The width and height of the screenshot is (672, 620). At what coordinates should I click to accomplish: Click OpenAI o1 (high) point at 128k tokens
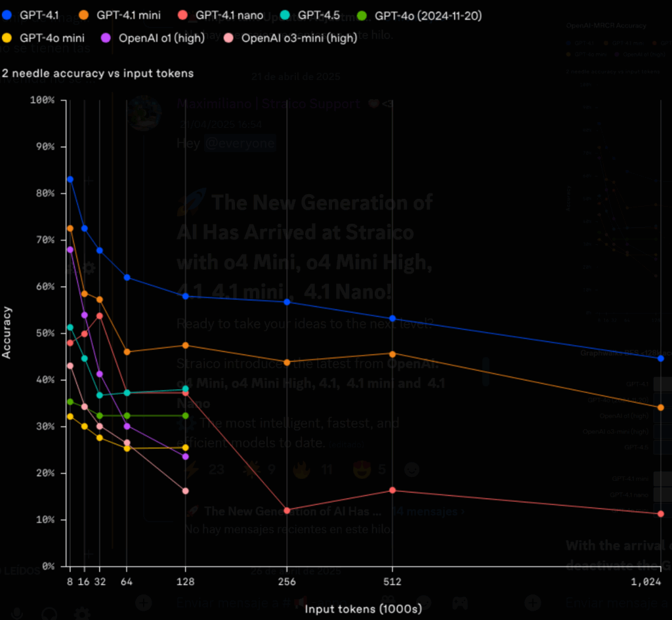tap(186, 457)
